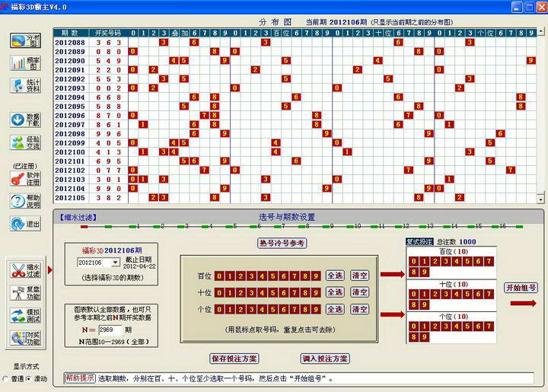
Task: Open the 经验交流 experience exchange icon
Action: [26, 142]
